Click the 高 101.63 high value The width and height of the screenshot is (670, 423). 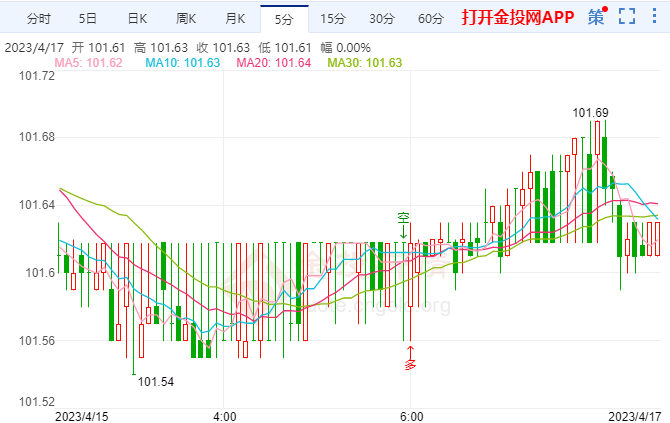pyautogui.click(x=161, y=47)
